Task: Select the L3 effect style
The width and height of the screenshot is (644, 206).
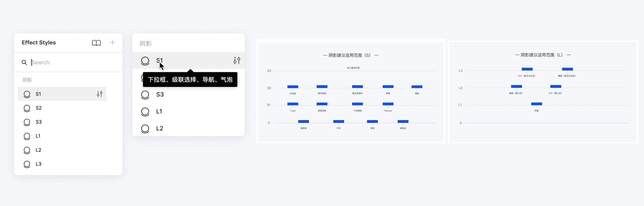Action: 38,164
